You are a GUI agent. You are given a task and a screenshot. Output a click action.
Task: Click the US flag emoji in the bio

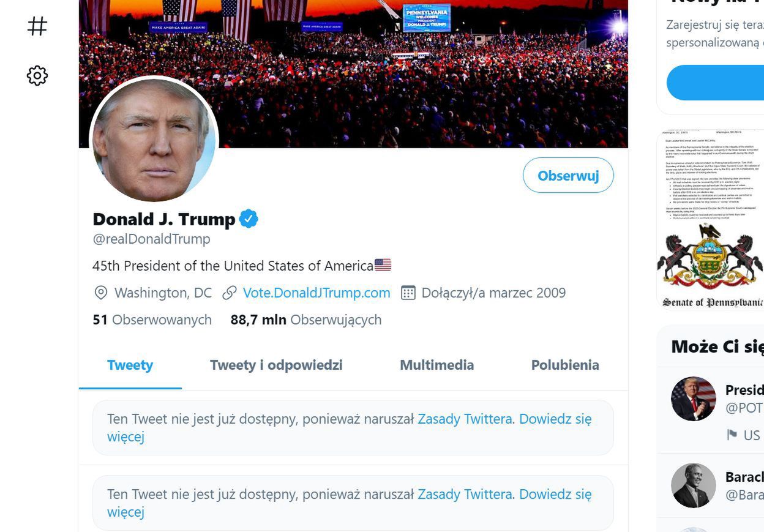tap(383, 264)
